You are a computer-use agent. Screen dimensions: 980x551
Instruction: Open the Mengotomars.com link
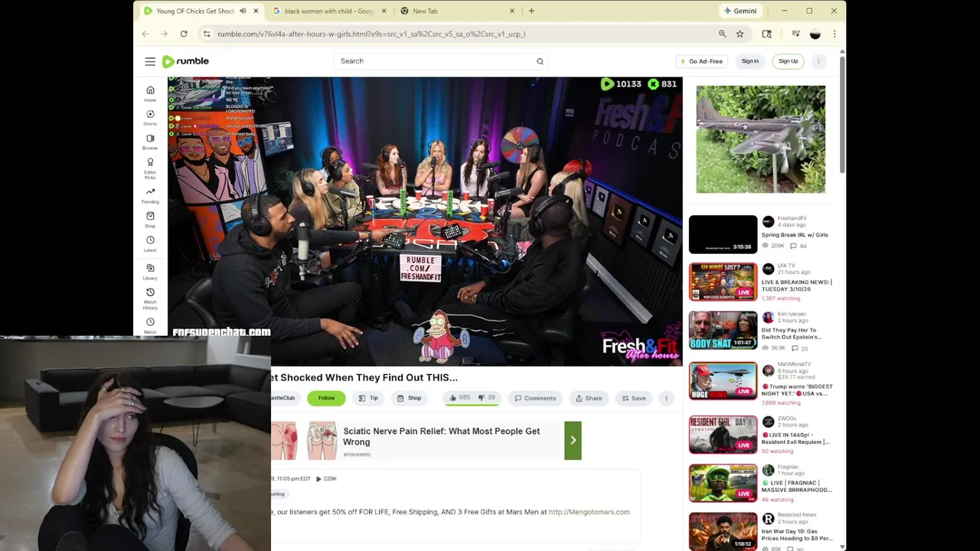(x=589, y=512)
